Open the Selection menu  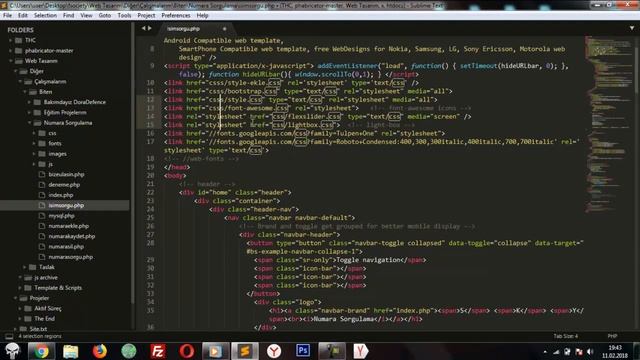45,16
